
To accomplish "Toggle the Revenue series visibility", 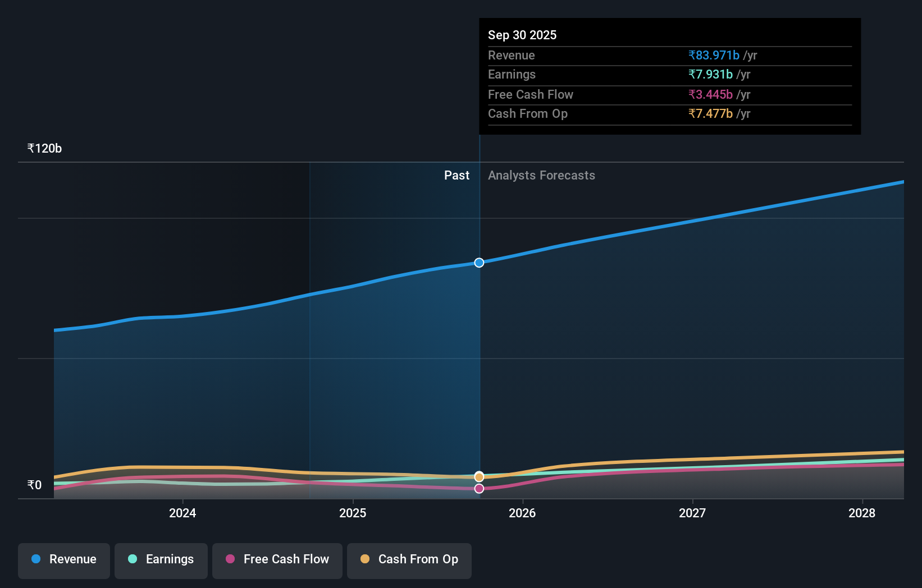I will [x=63, y=559].
